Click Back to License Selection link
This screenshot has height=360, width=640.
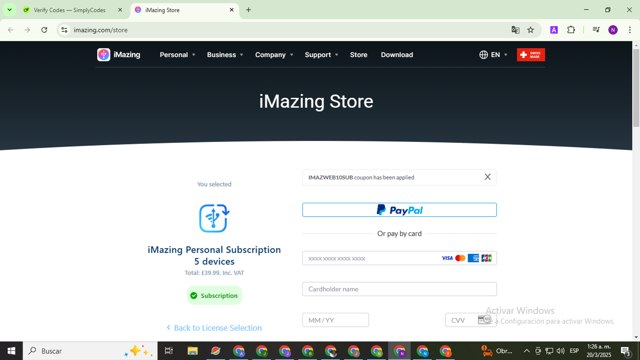coord(214,328)
